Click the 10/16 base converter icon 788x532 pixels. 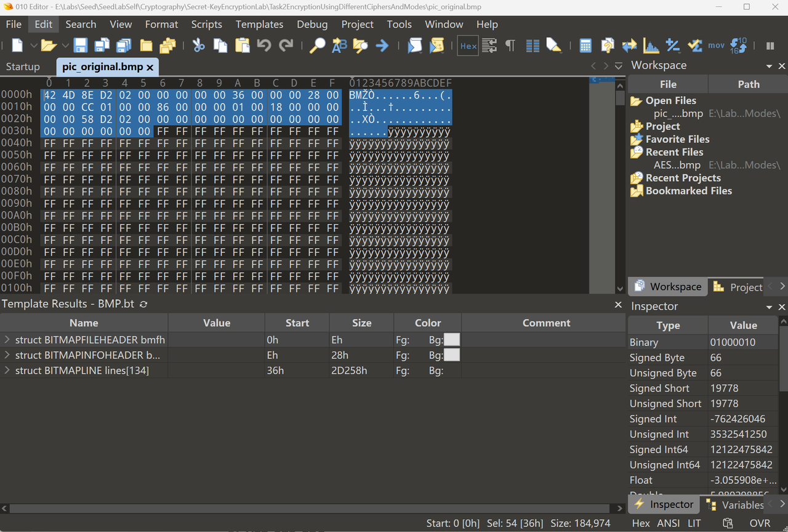point(738,46)
